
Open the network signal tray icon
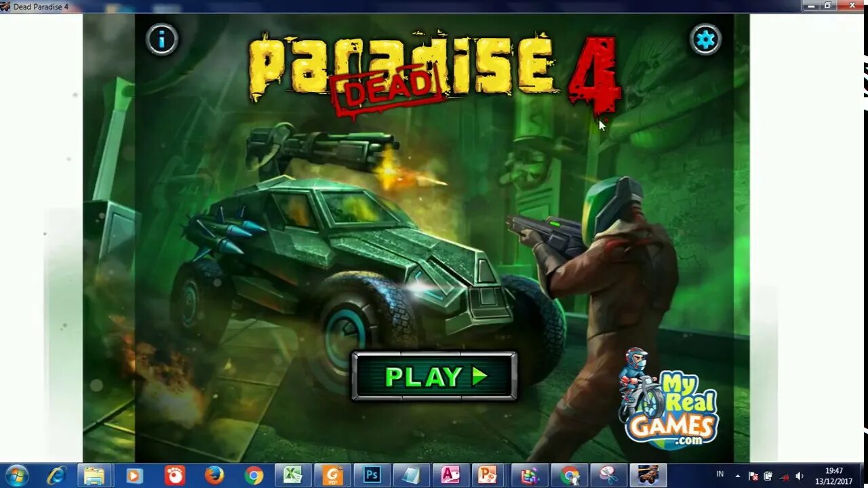point(784,476)
